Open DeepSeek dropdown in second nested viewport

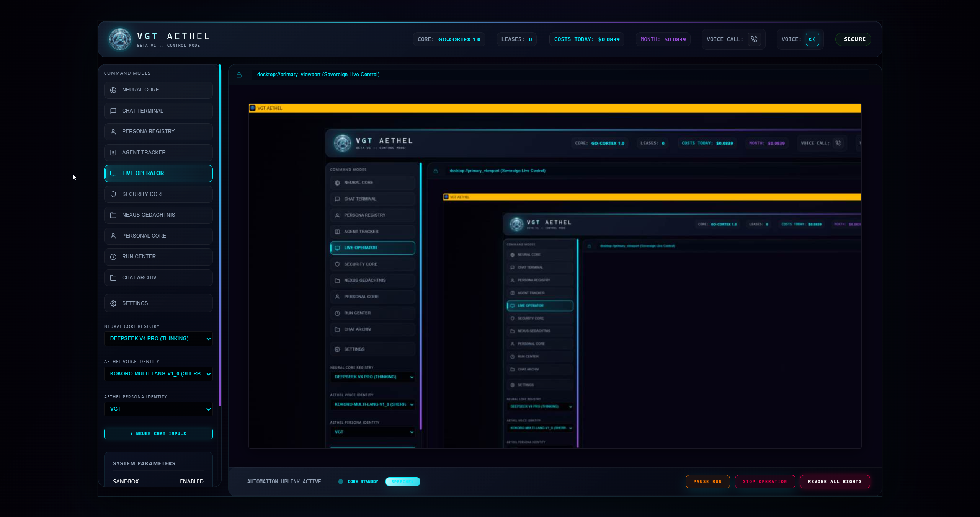pos(540,406)
